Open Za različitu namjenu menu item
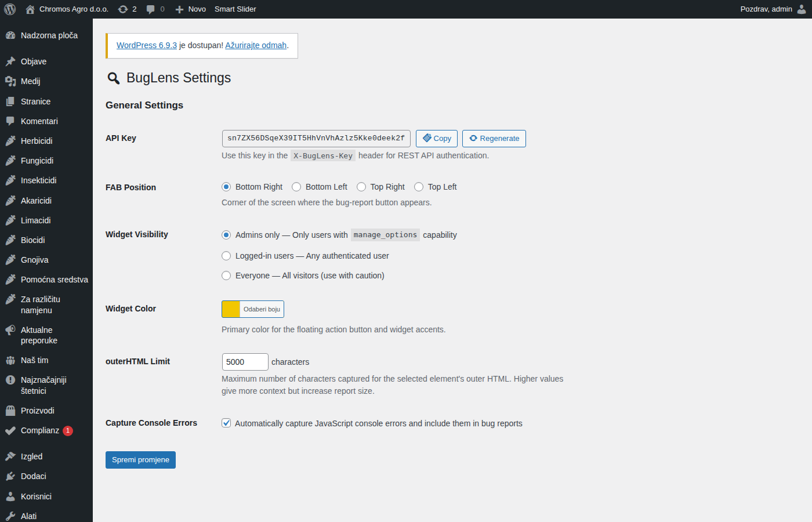This screenshot has width=812, height=522. tap(46, 304)
